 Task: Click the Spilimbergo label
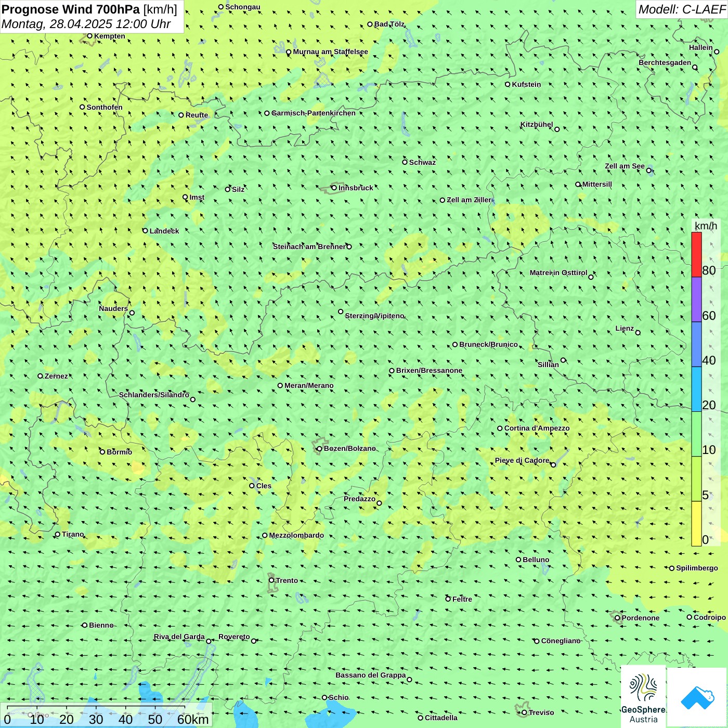click(x=697, y=568)
